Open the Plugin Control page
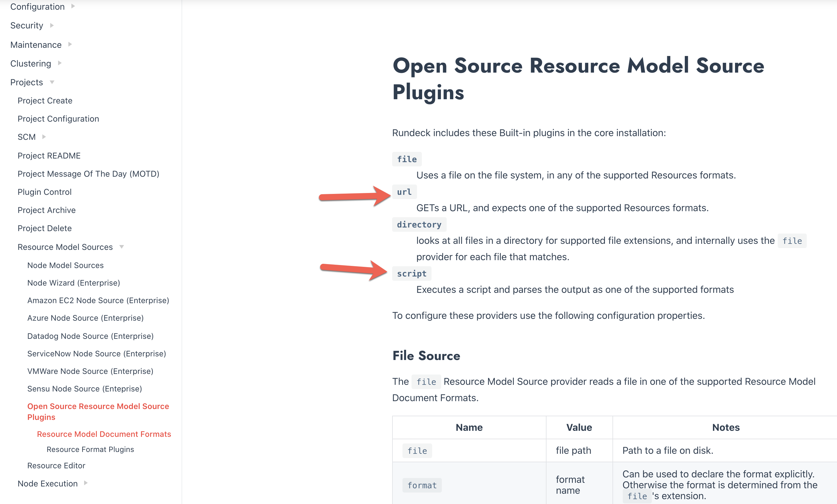Image resolution: width=837 pixels, height=504 pixels. [x=44, y=191]
